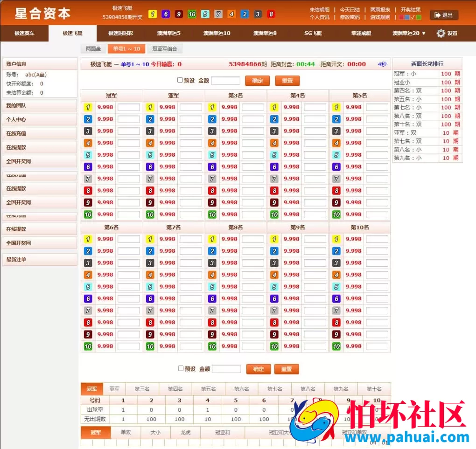Enable the top 预设 preset checkbox
Image resolution: width=476 pixels, height=449 pixels.
pyautogui.click(x=180, y=79)
